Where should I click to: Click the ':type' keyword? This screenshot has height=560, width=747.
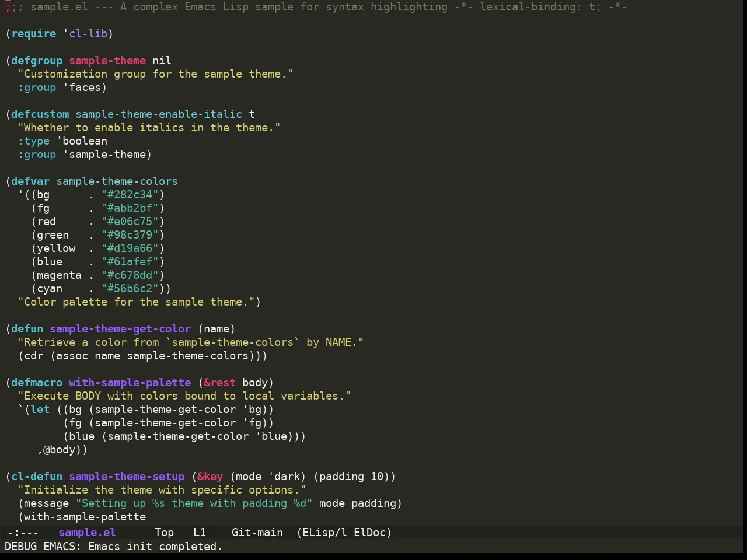[x=34, y=141]
